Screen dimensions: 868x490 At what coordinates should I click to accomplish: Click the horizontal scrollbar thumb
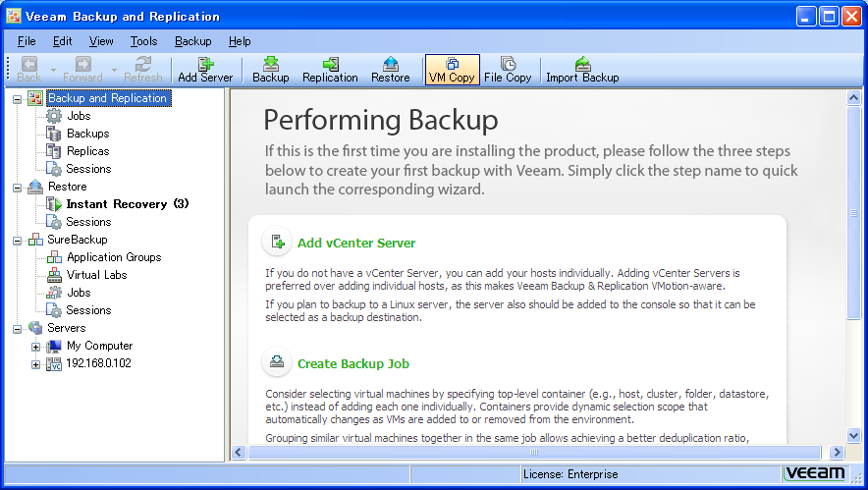point(534,453)
